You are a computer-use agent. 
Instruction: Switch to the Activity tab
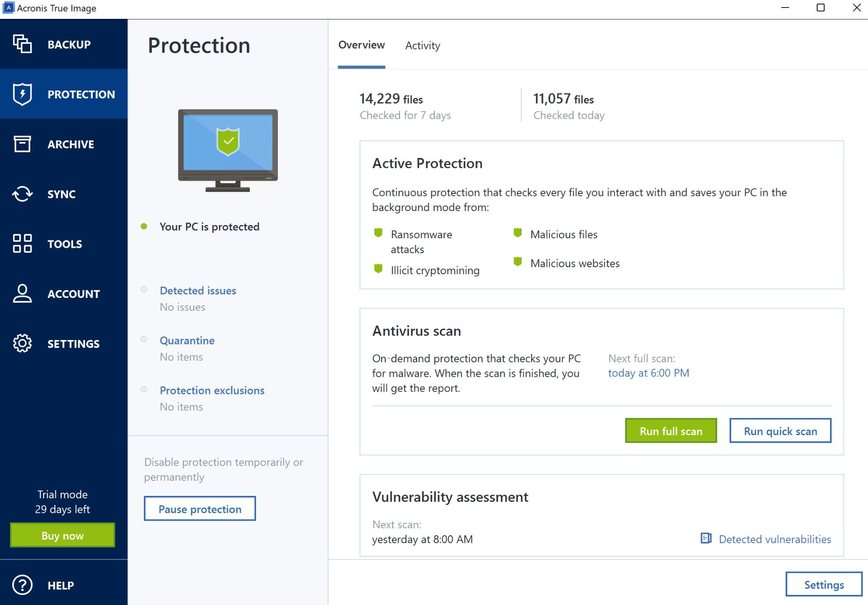click(422, 45)
